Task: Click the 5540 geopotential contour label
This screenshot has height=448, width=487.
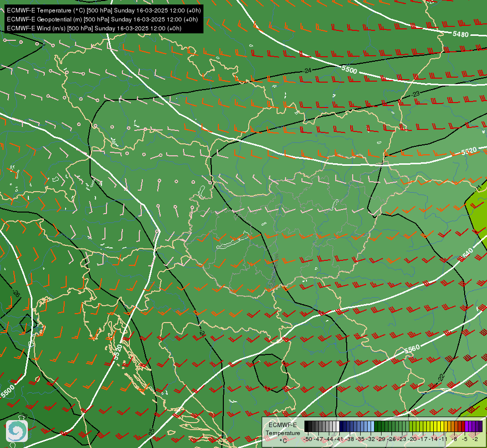Action: click(x=468, y=254)
